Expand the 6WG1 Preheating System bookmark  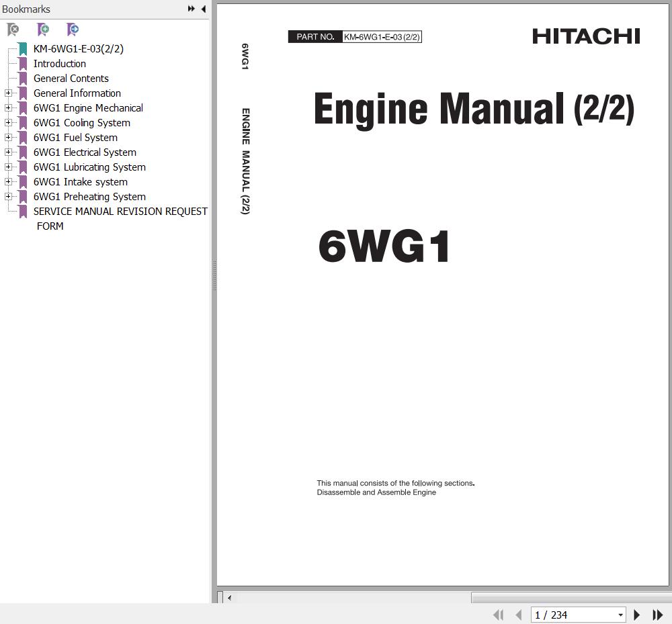(x=8, y=197)
